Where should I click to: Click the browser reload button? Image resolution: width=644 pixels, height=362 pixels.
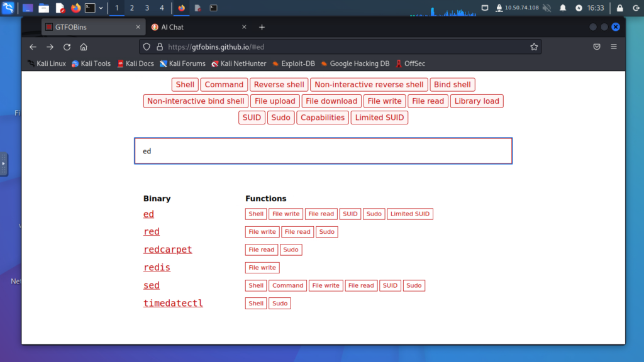tap(67, 47)
